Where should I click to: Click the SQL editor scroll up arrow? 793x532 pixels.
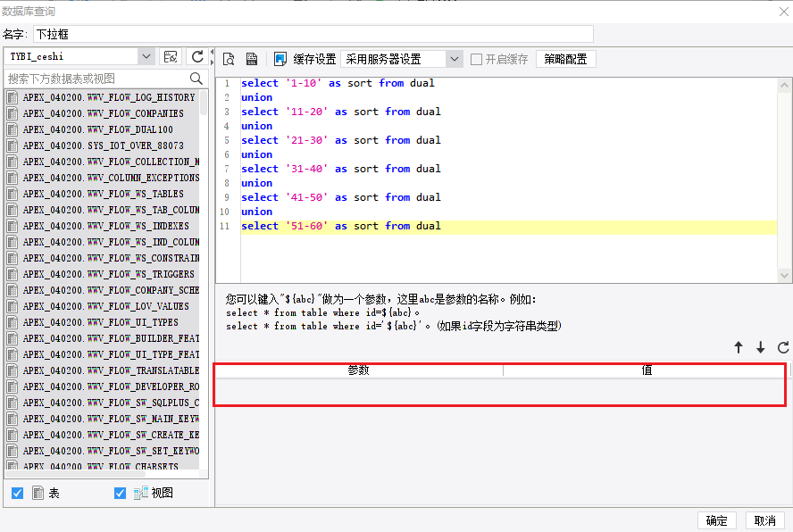pos(784,86)
